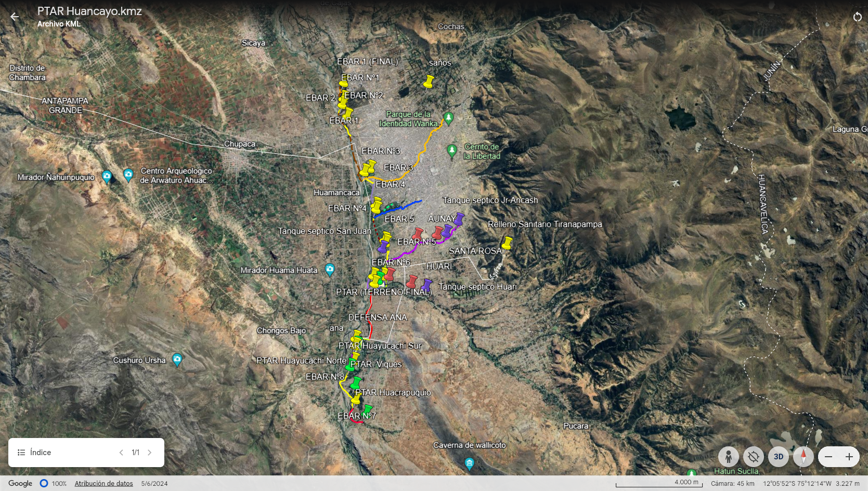Click the 100% loading indicator circle
Viewport: 868px width, 491px height.
(44, 483)
